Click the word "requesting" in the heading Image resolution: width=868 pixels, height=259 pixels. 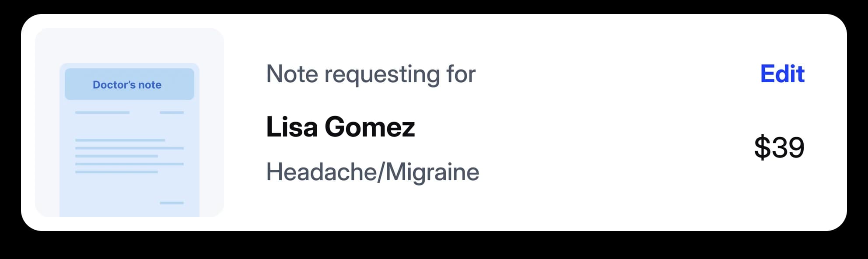tap(381, 74)
